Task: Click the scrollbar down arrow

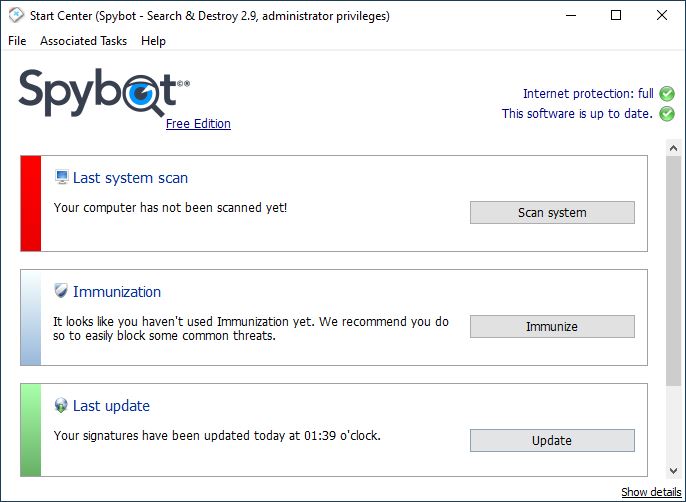Action: [673, 470]
